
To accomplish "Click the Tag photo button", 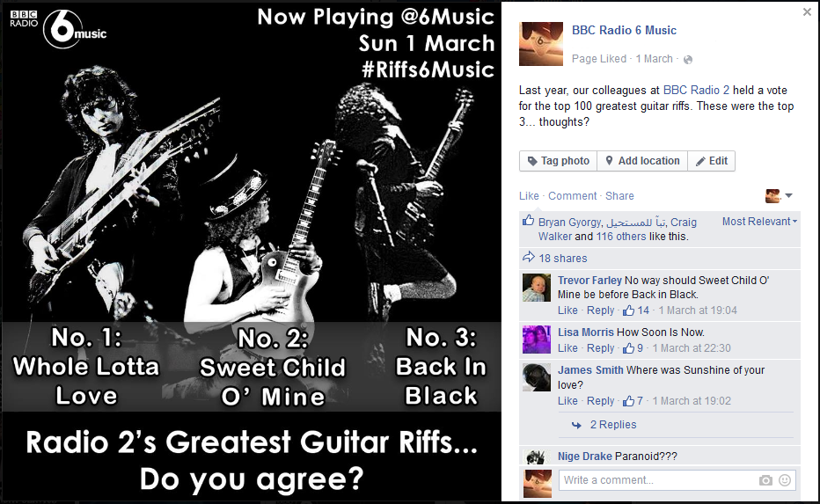I will (558, 161).
